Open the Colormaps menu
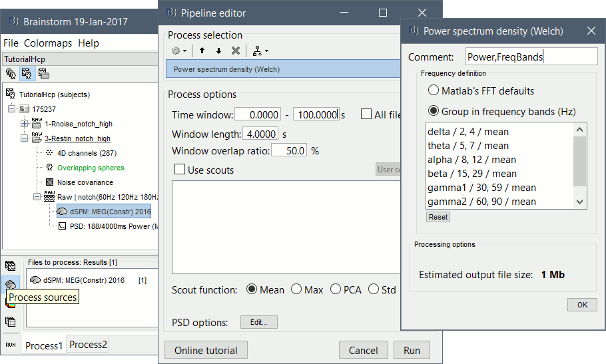 click(x=47, y=43)
